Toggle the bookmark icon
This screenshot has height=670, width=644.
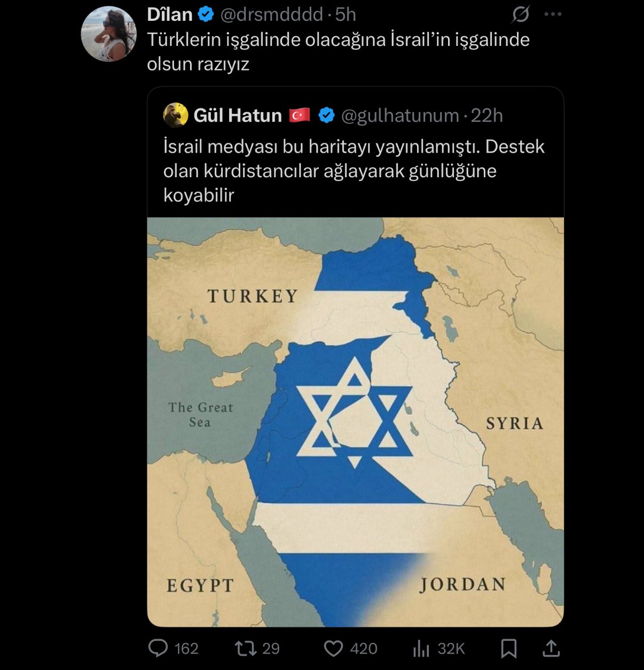508,648
